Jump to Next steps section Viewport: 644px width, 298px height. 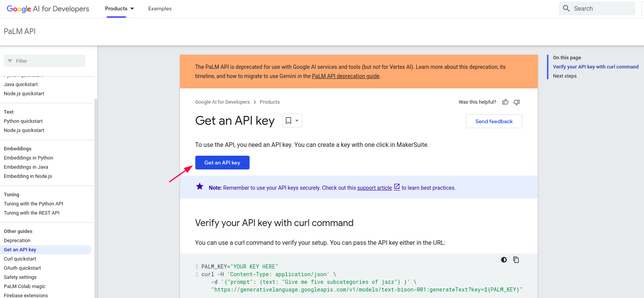(565, 76)
